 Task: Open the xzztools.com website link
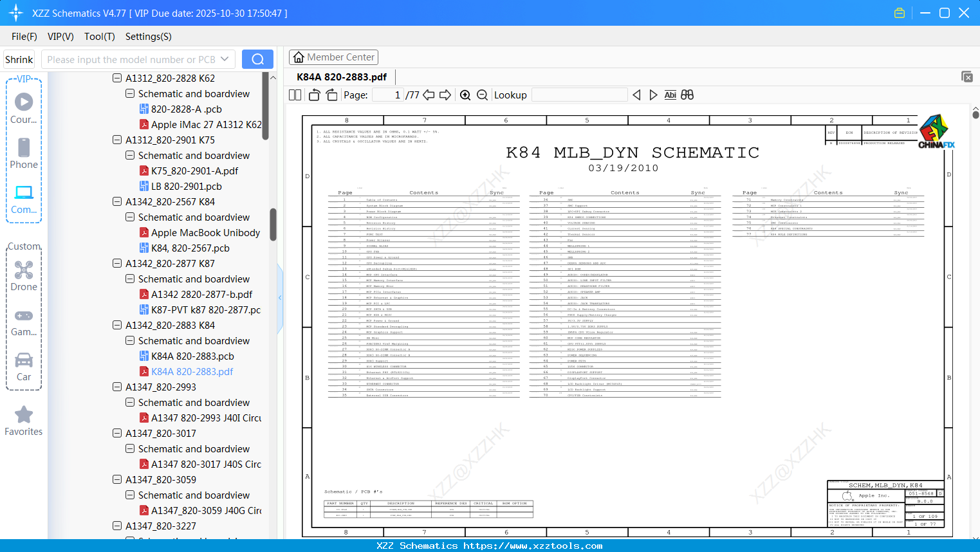point(533,546)
